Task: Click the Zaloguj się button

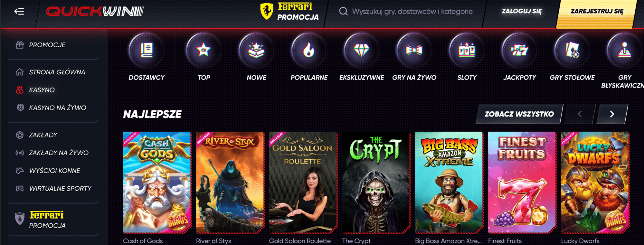Action: [521, 11]
